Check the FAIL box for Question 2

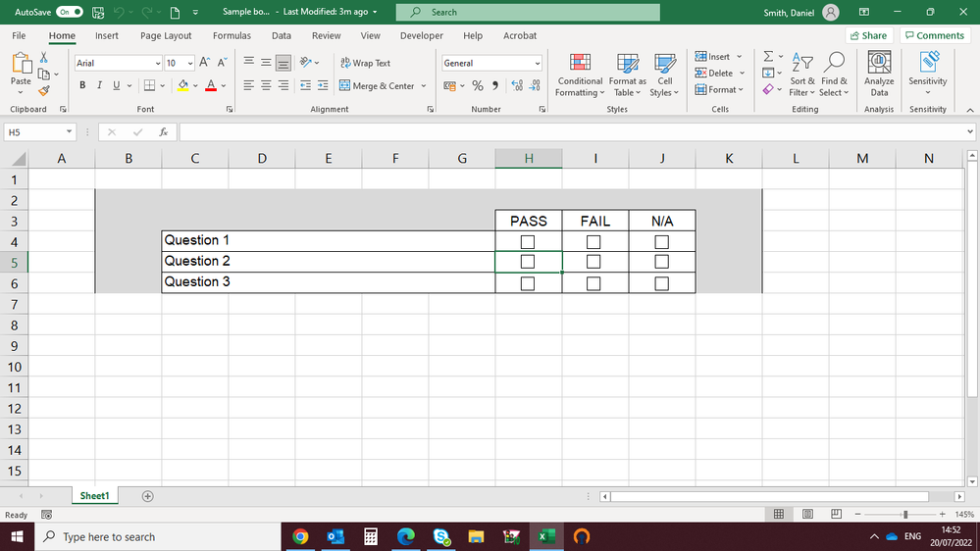point(593,262)
